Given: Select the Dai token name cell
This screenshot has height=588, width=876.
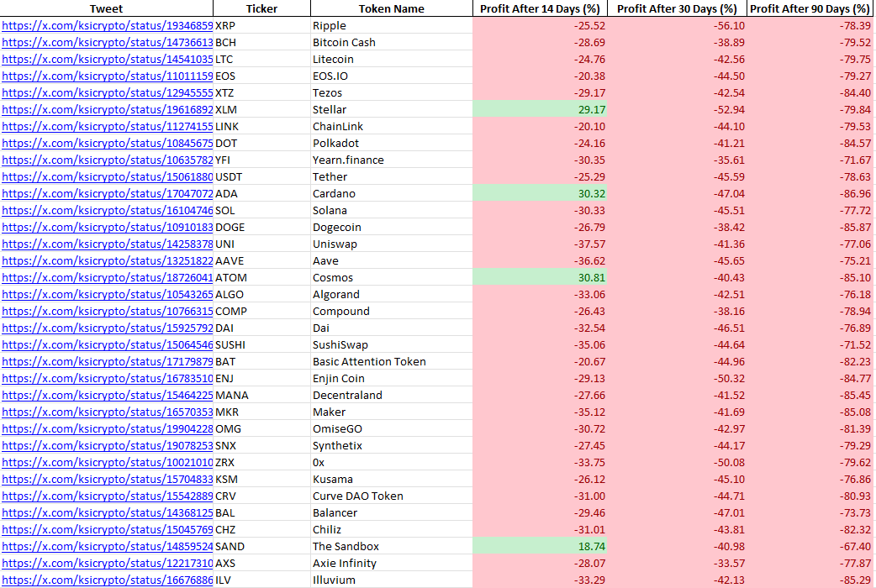Looking at the screenshot, I should 391,328.
